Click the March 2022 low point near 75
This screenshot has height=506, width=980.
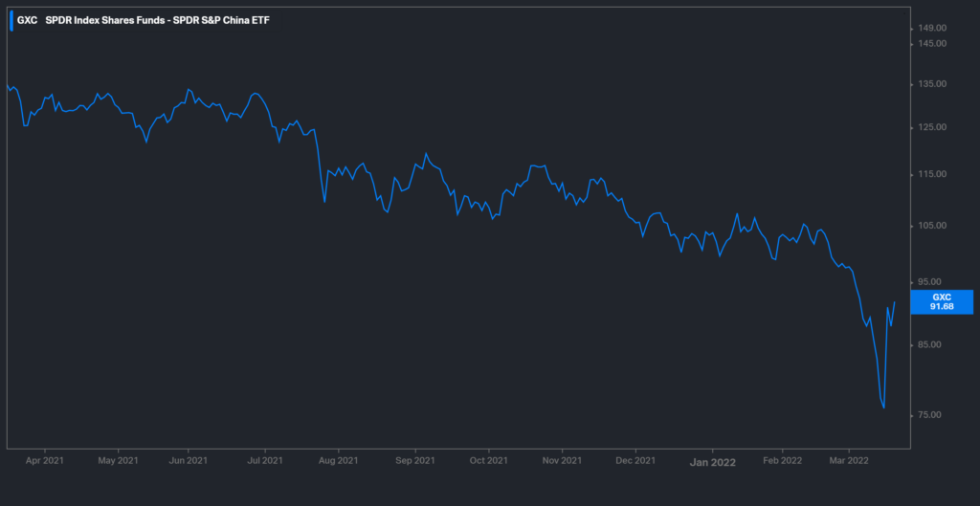(883, 407)
